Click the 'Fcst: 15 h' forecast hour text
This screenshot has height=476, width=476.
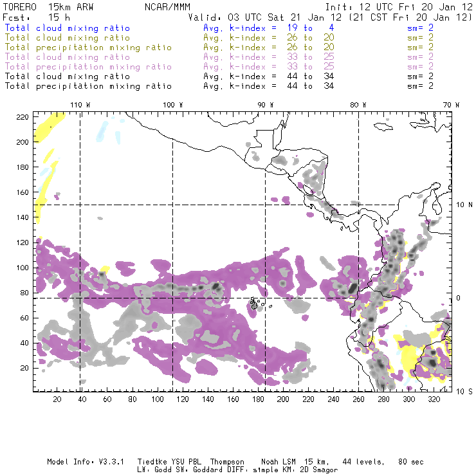point(36,17)
